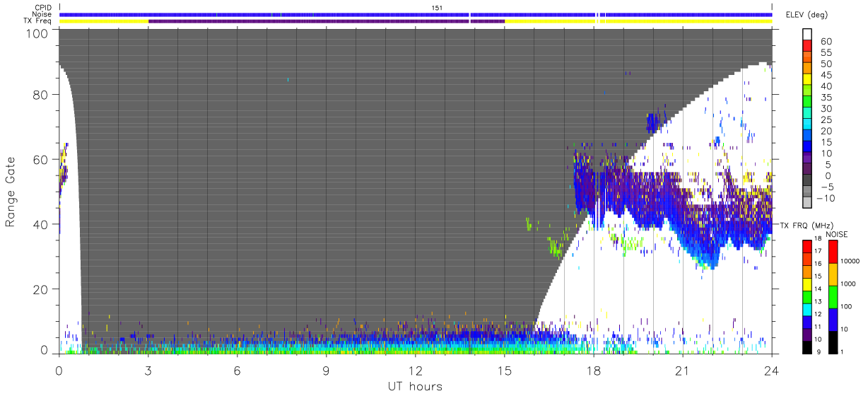
Task: Select the black 9 MHz TX frequency swatch
Action: point(807,347)
